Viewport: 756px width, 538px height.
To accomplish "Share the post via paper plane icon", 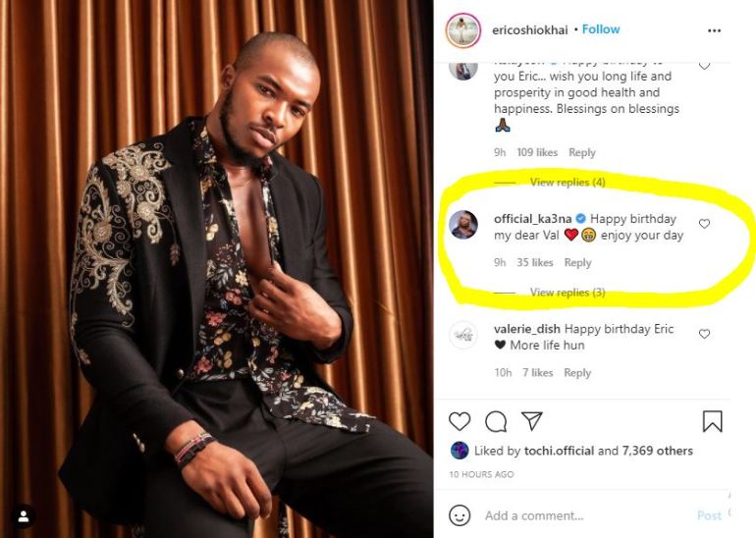I will point(532,421).
